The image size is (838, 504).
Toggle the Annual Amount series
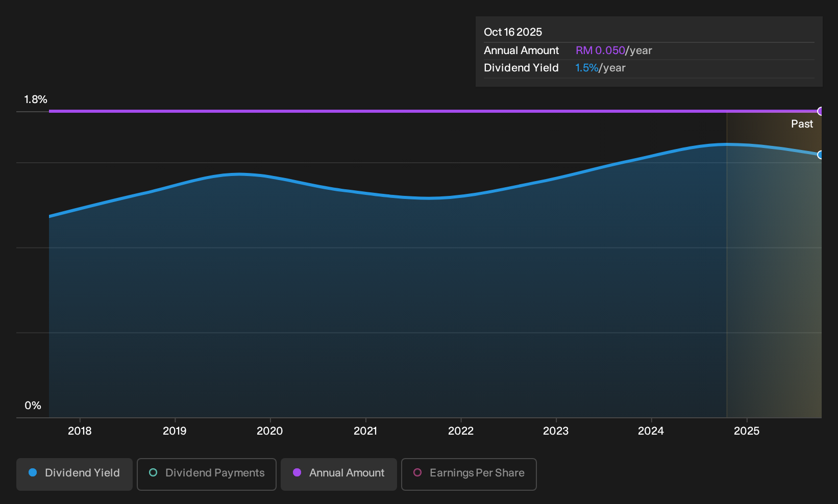(339, 474)
